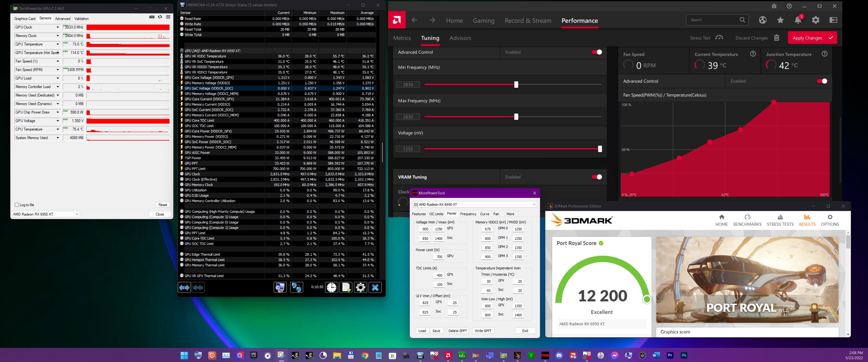868x362 pixels.
Task: Click Write SPPT in MorePowerTool
Action: pyautogui.click(x=483, y=331)
